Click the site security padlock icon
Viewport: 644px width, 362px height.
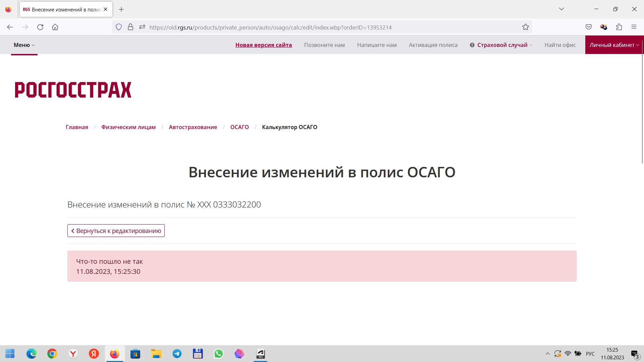[x=130, y=27]
